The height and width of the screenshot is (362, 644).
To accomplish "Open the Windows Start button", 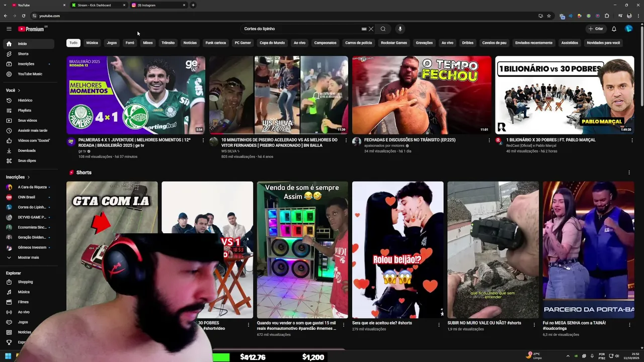I will tap(8, 356).
